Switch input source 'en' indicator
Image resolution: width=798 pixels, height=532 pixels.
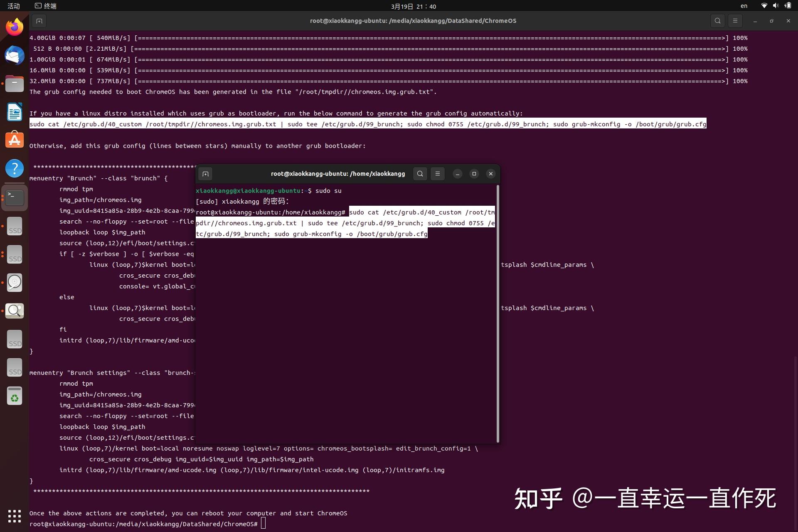[744, 6]
